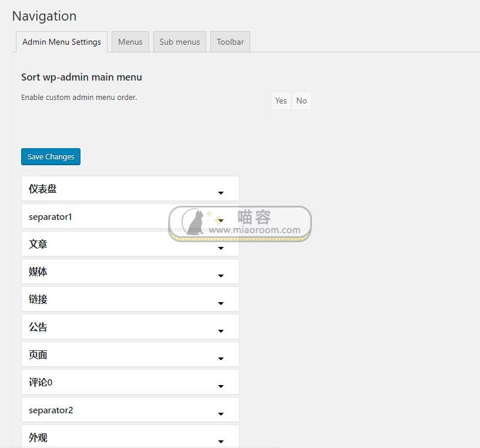Viewport: 480px width, 448px height.
Task: Expand the 外观 item arrow
Action: (221, 442)
